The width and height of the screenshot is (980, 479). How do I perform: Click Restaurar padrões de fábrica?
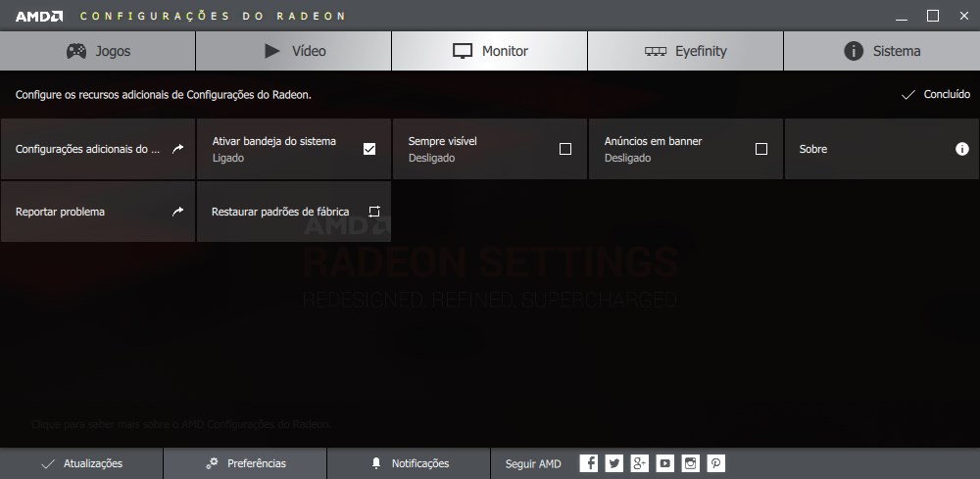click(294, 212)
